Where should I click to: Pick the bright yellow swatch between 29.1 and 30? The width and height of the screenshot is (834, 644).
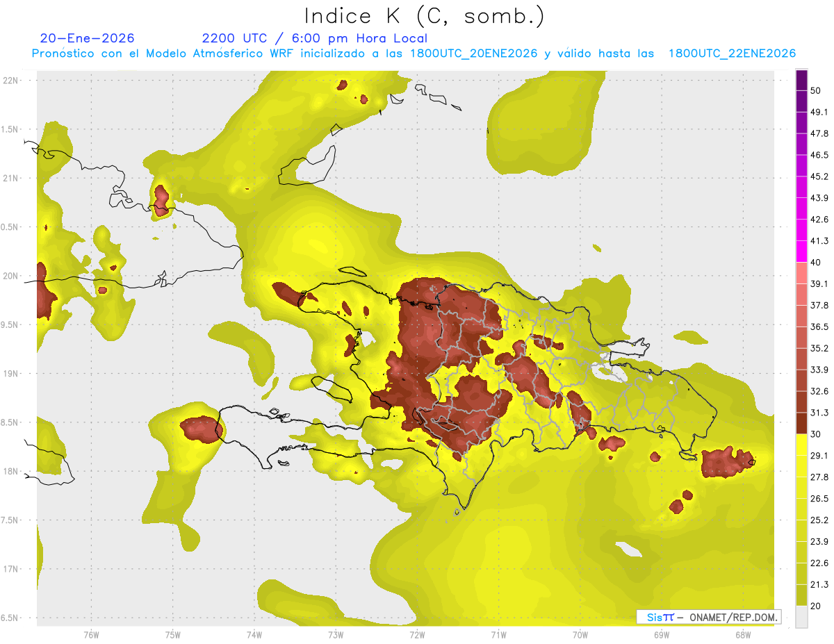click(x=801, y=445)
